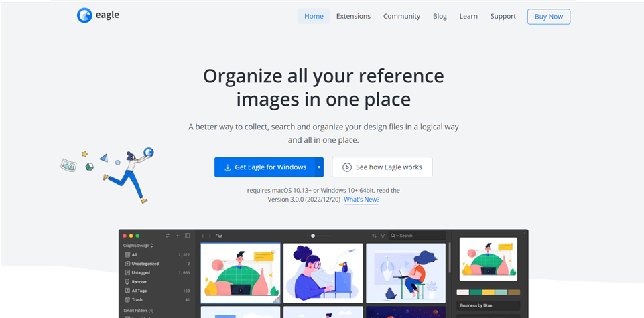
Task: Open the download platform dropdown arrow
Action: point(319,167)
